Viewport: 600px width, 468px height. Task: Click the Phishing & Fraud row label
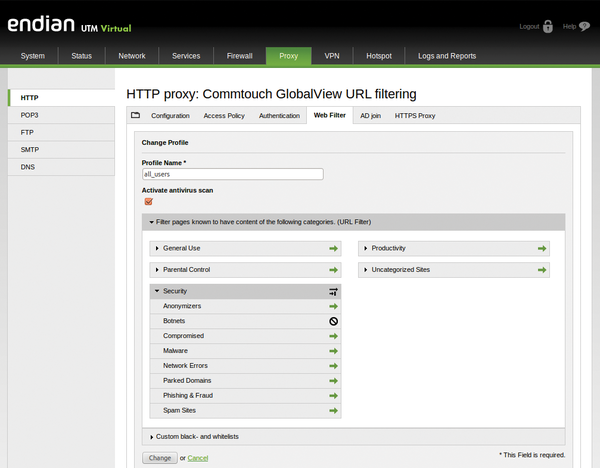pyautogui.click(x=188, y=396)
